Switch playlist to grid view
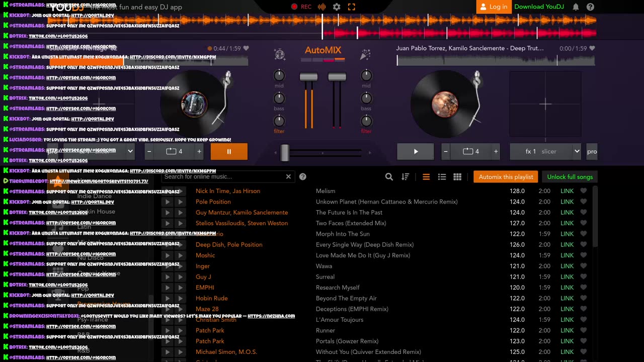The width and height of the screenshot is (644, 362). (x=457, y=177)
